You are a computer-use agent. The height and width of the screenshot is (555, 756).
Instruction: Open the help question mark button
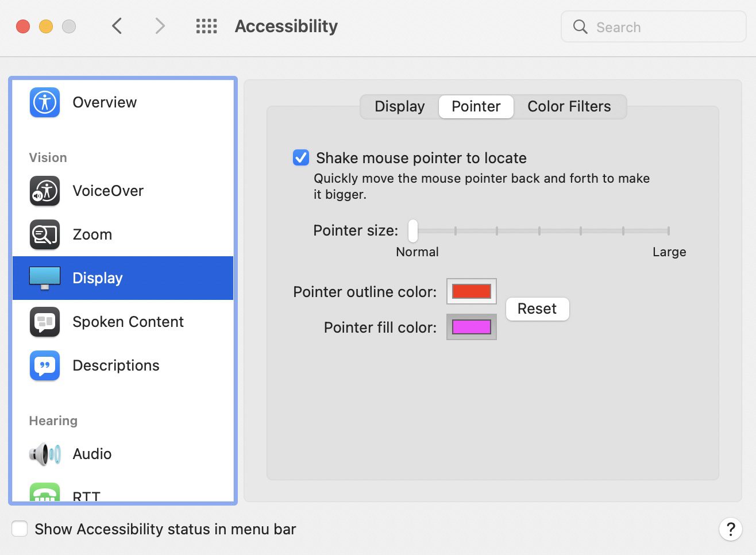[x=730, y=529]
